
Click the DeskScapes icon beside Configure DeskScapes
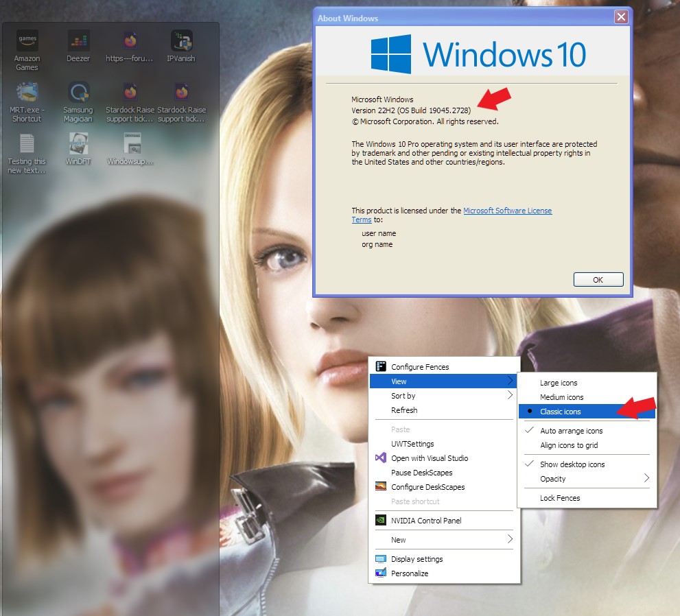pyautogui.click(x=380, y=486)
